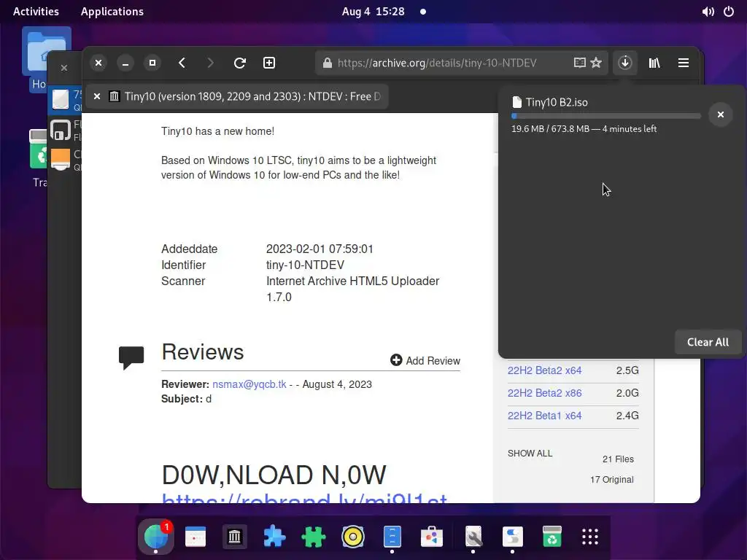Screen dimensions: 747x560
Task: Download the 22H2 Beta2 x86 file
Action: (x=544, y=393)
